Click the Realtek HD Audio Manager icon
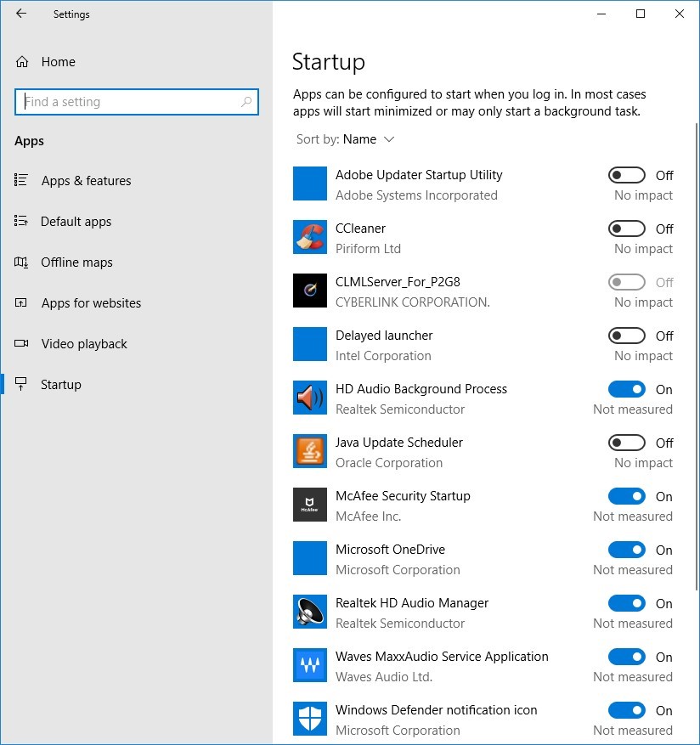 [x=310, y=612]
